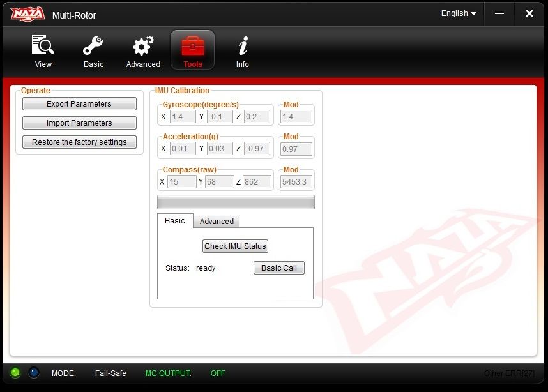548x392 pixels.
Task: Click Gyroscope Z field showing 0.2
Action: click(257, 117)
